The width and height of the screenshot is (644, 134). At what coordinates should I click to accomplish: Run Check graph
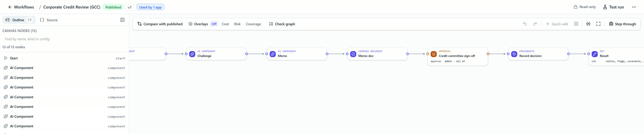point(282,24)
